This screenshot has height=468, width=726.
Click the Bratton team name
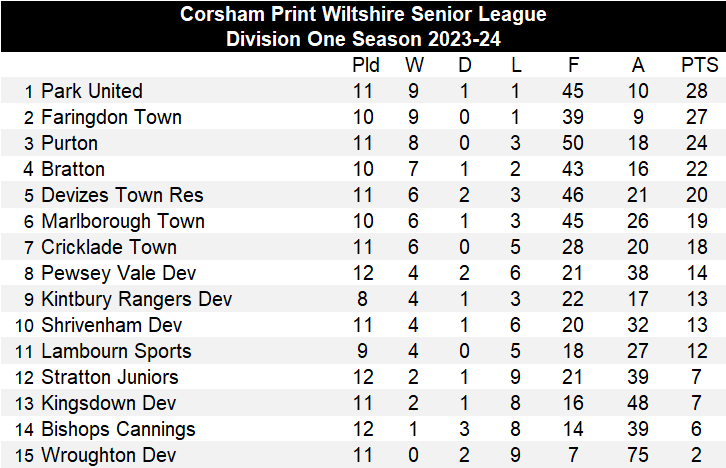point(73,169)
